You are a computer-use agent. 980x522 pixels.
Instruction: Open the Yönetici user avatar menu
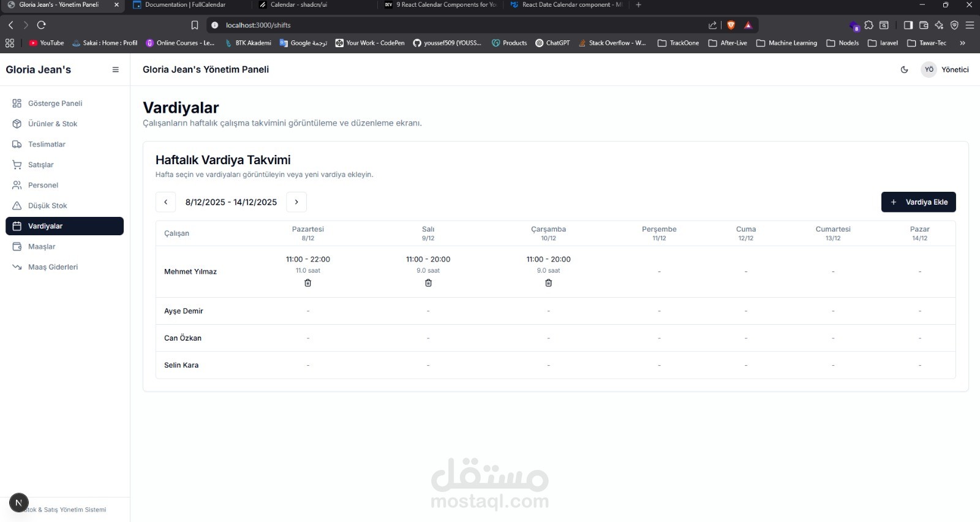945,70
